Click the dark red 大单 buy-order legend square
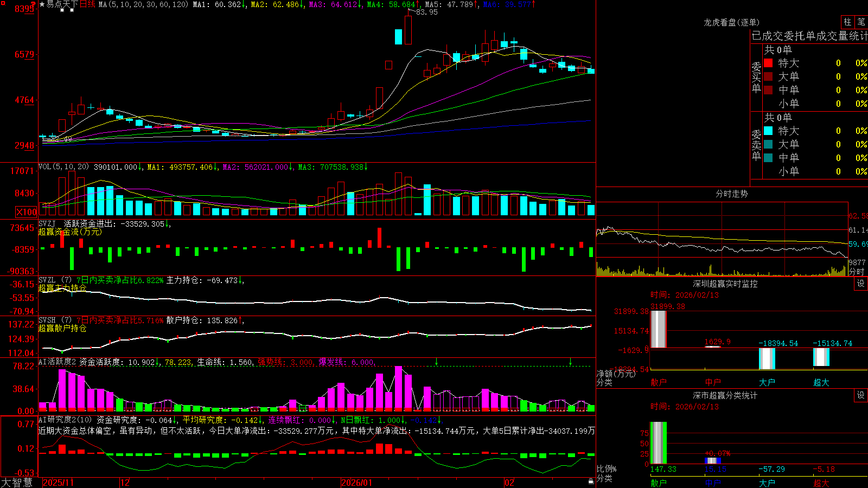Screen dimensions: 868x488 pyautogui.click(x=768, y=76)
